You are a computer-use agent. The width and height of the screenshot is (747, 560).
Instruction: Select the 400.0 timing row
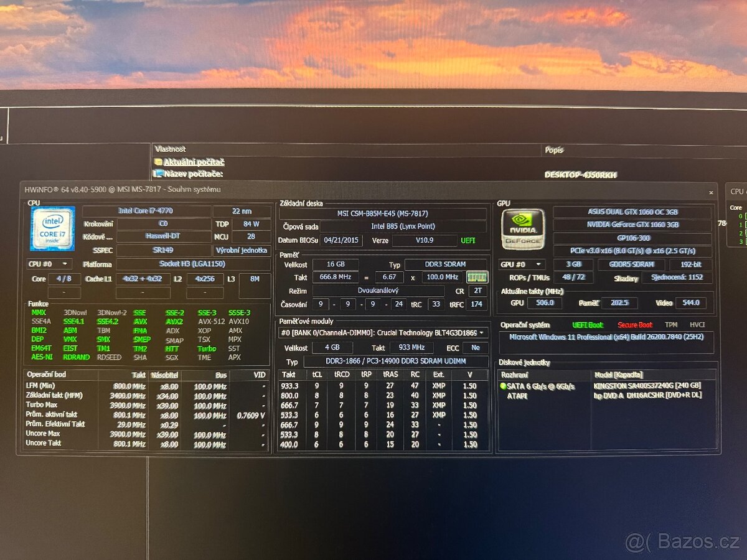383,444
